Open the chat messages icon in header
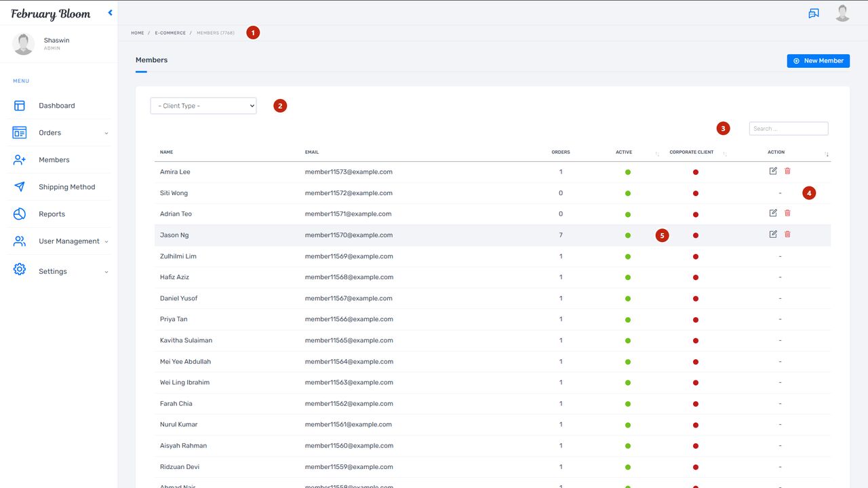Viewport: 868px width, 488px height. coord(814,13)
